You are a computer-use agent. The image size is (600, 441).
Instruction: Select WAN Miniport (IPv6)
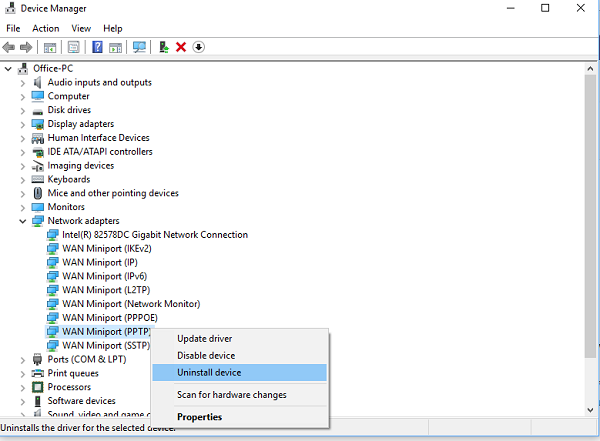[x=104, y=276]
